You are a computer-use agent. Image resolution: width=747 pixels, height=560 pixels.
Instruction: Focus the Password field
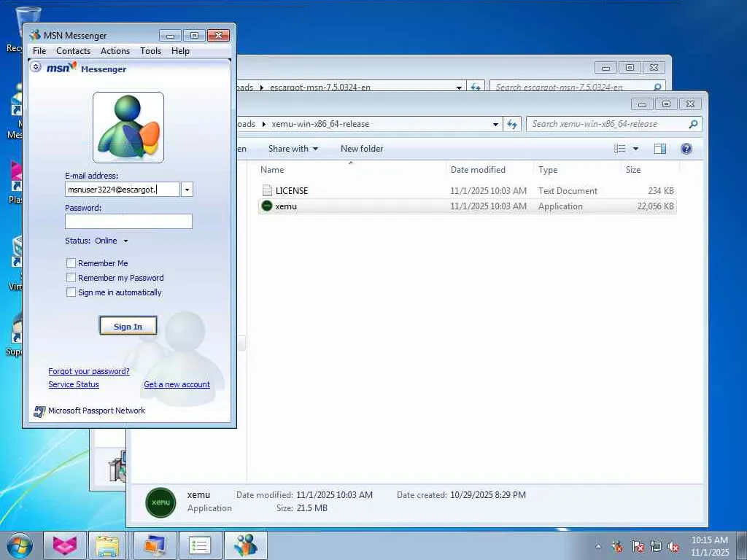tap(128, 222)
